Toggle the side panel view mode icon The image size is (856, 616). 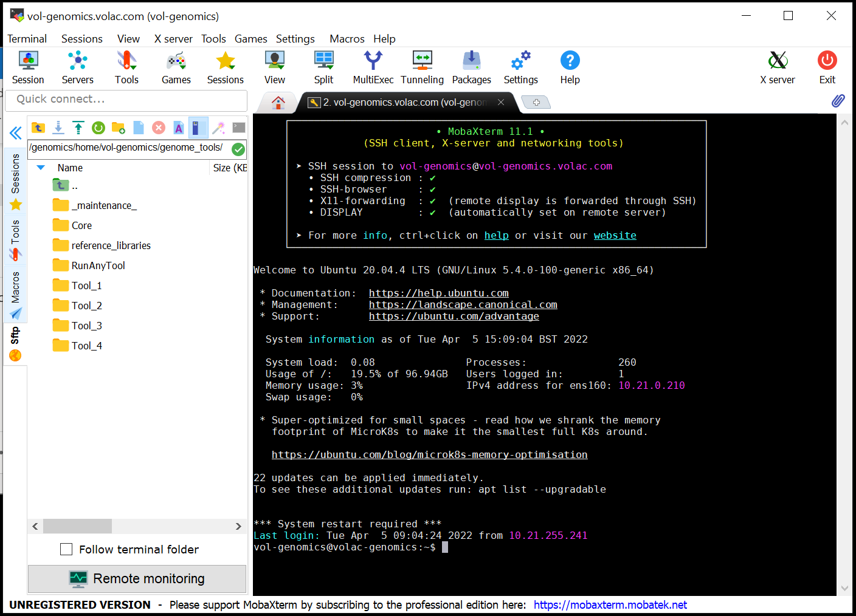(198, 128)
